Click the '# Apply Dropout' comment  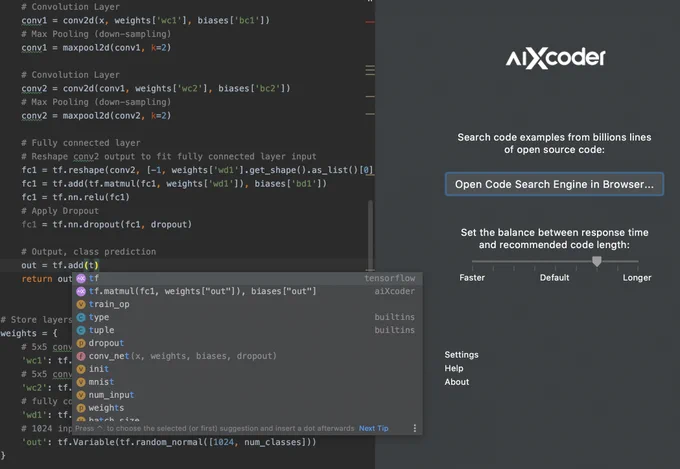pos(60,211)
